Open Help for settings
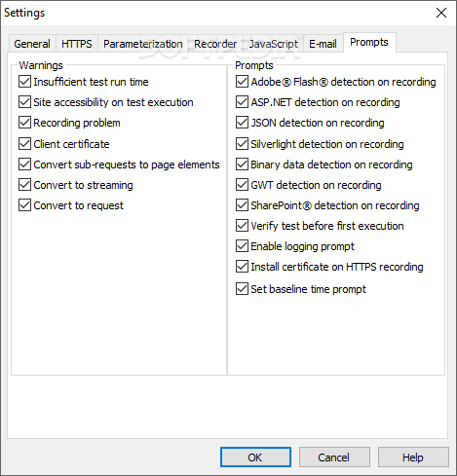Viewport: 457px width, 476px height. click(x=413, y=458)
